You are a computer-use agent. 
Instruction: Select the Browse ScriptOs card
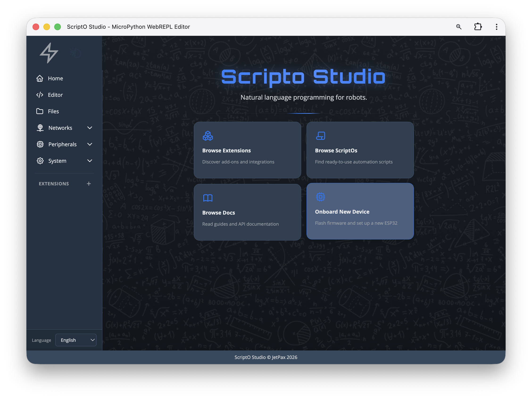tap(360, 150)
